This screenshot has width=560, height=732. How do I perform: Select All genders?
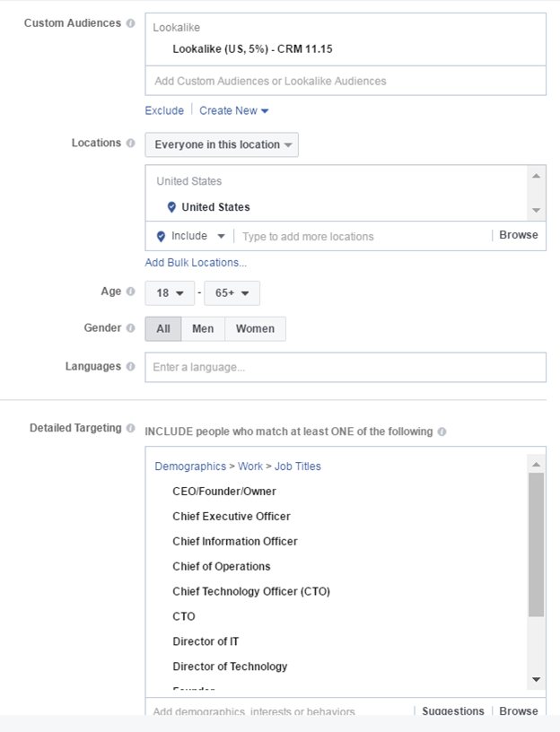[x=163, y=329]
